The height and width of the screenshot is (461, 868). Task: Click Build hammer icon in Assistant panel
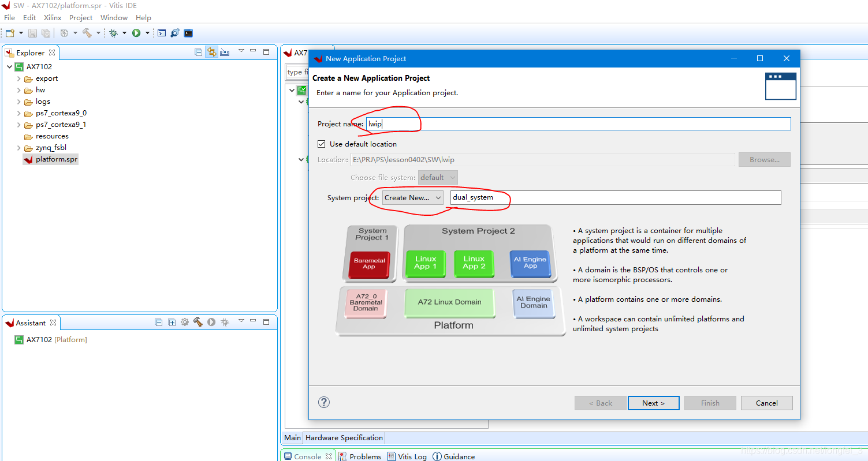tap(198, 323)
